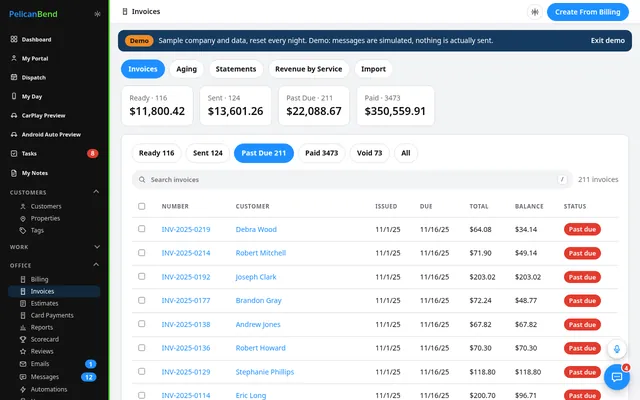
Task: Filter by Paid 3473 invoices
Action: 322,153
